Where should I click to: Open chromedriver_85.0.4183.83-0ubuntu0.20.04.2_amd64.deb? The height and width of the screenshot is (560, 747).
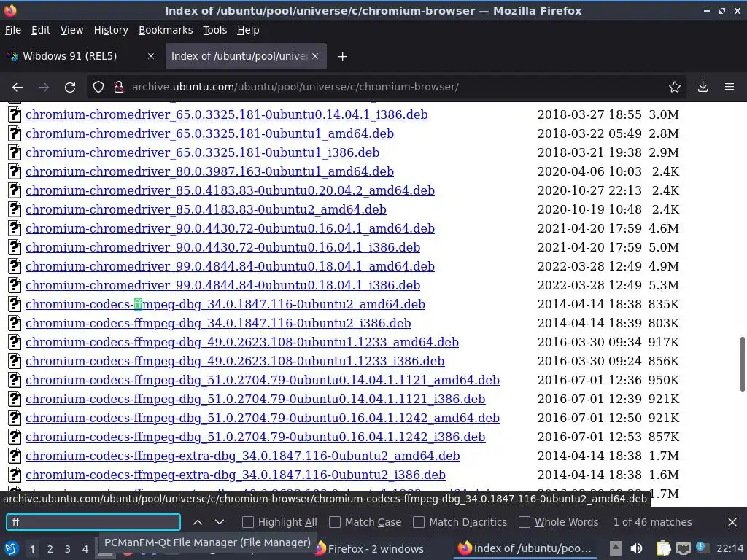tap(230, 190)
